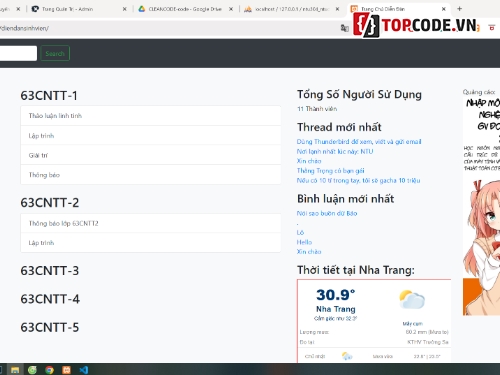Click the 63CNTT-3 heading

coord(50,271)
